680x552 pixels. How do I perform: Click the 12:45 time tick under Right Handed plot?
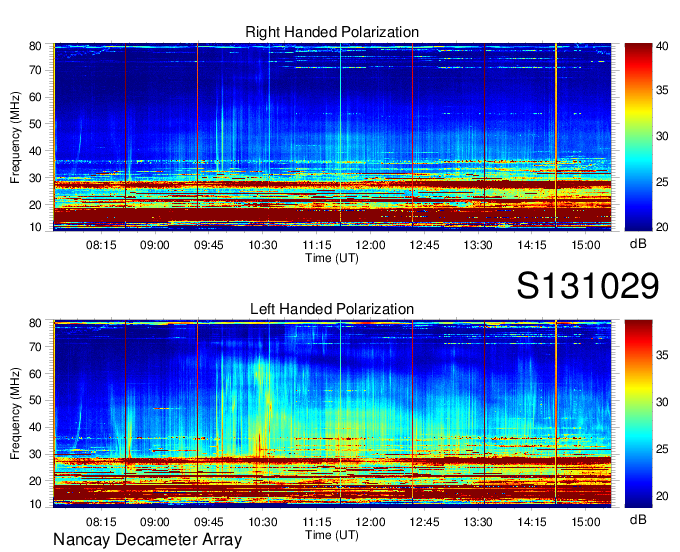pyautogui.click(x=424, y=245)
